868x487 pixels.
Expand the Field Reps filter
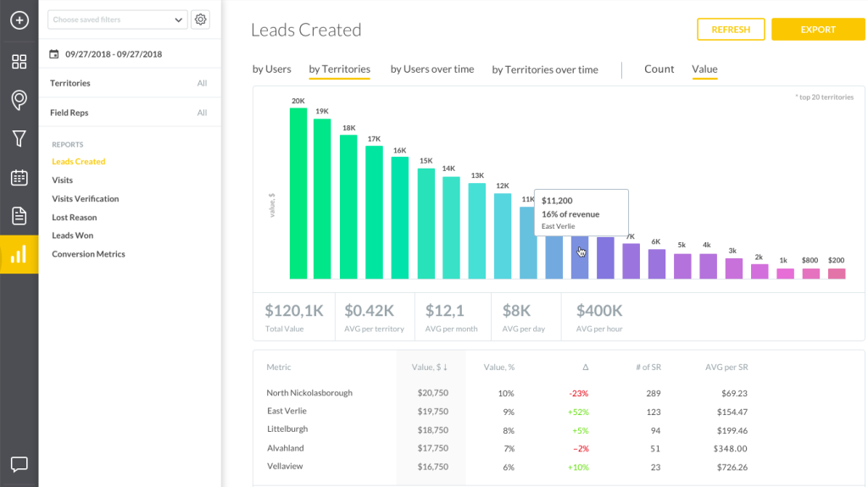128,113
